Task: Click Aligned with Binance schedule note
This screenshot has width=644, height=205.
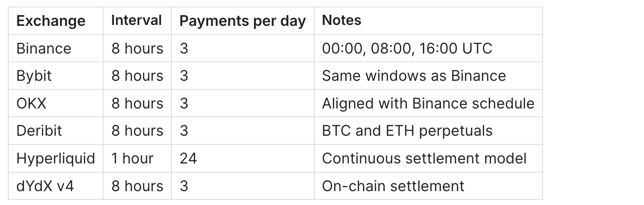Action: coord(428,103)
